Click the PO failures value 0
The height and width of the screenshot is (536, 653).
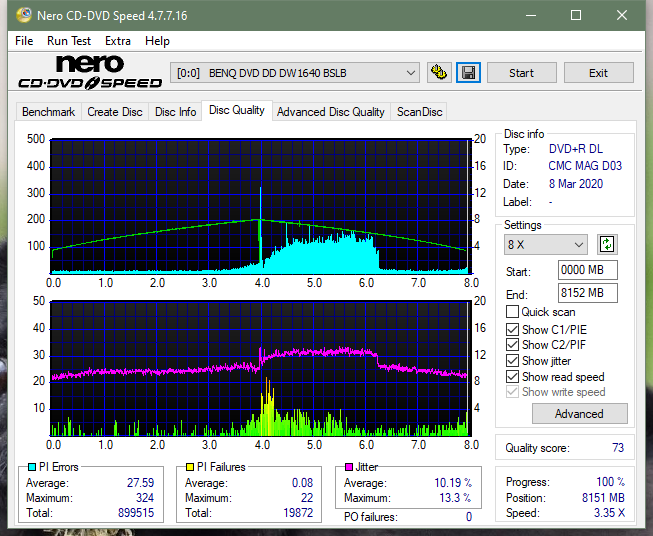469,517
